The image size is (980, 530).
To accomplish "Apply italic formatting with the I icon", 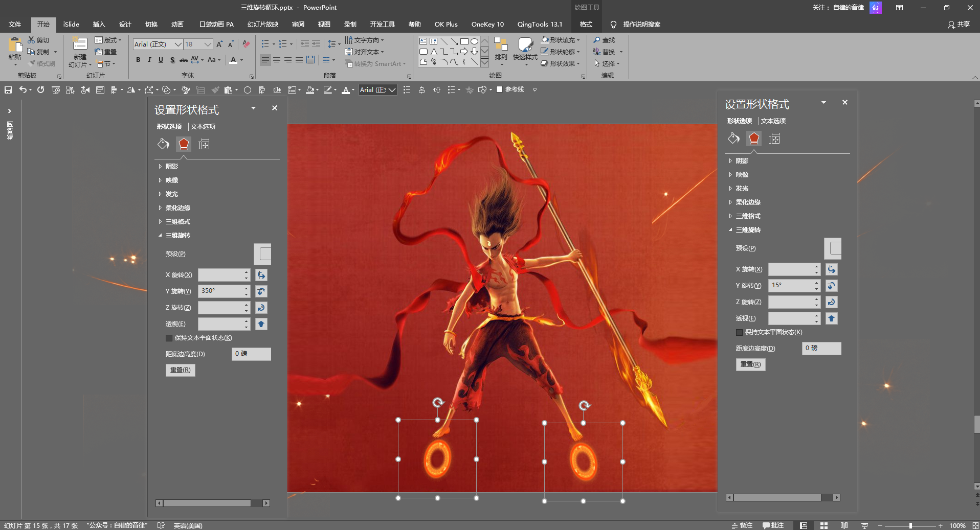I will point(149,60).
